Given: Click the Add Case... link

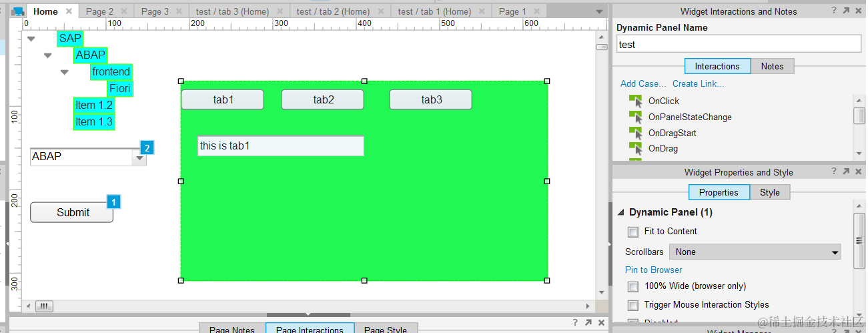Looking at the screenshot, I should click(x=643, y=83).
